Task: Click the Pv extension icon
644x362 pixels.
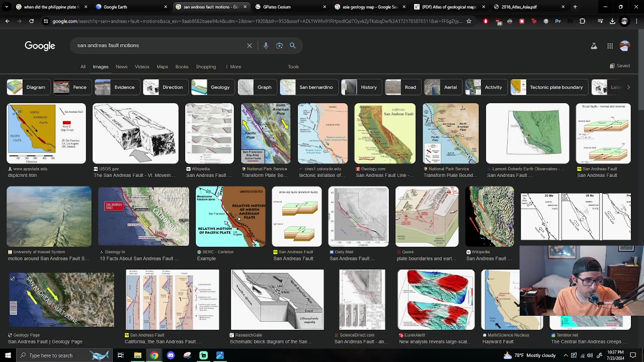Action: (x=558, y=21)
